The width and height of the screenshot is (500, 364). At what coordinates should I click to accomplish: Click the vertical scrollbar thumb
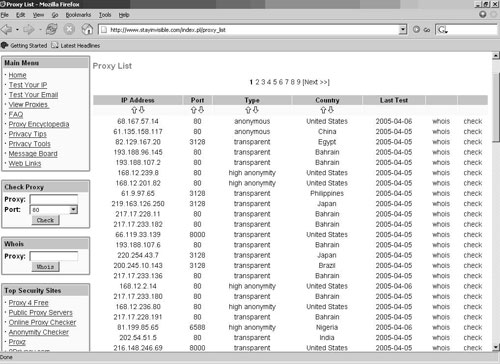point(496,107)
